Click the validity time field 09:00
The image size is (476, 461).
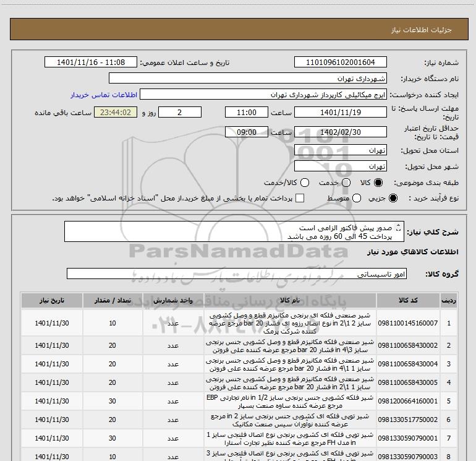coord(247,132)
